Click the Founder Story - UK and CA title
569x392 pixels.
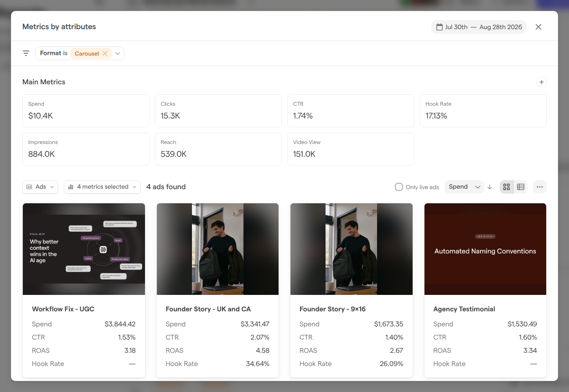(208, 309)
